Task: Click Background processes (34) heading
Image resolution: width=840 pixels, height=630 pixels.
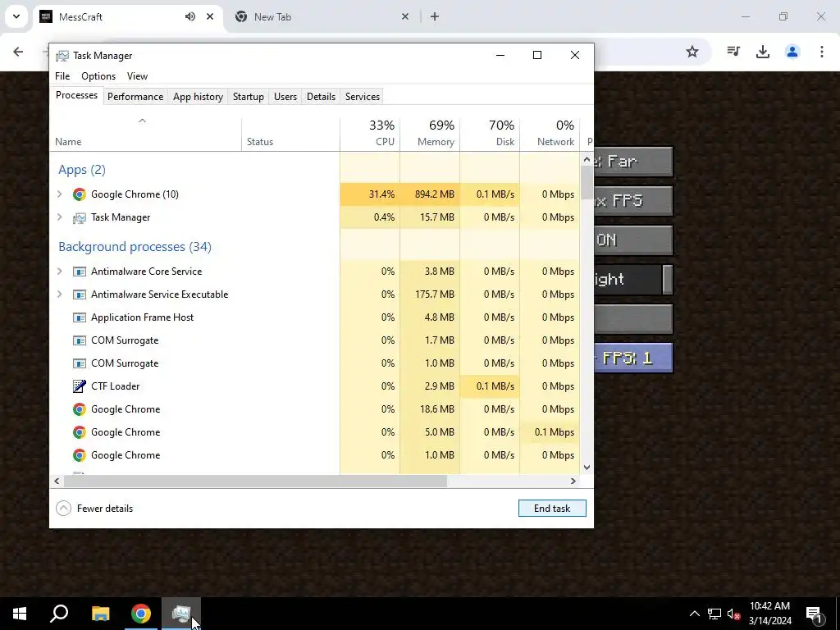Action: 135,247
